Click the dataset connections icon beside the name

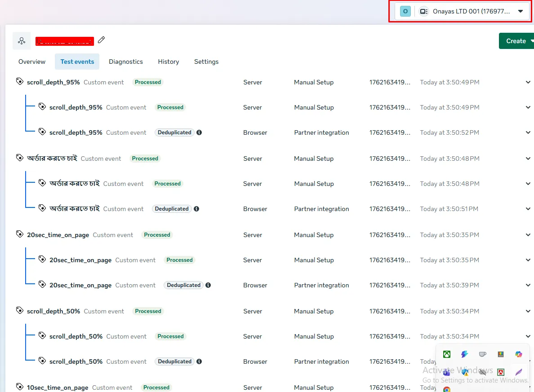(x=22, y=41)
